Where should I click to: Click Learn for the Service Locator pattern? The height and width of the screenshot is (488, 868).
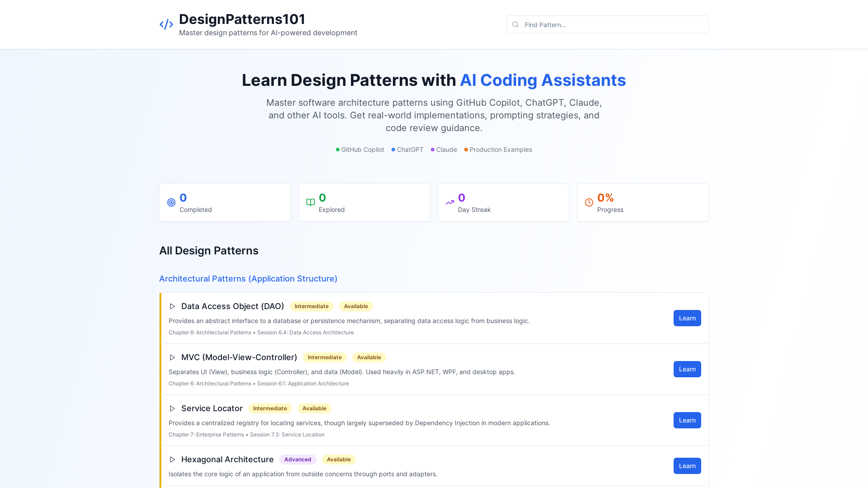click(687, 420)
